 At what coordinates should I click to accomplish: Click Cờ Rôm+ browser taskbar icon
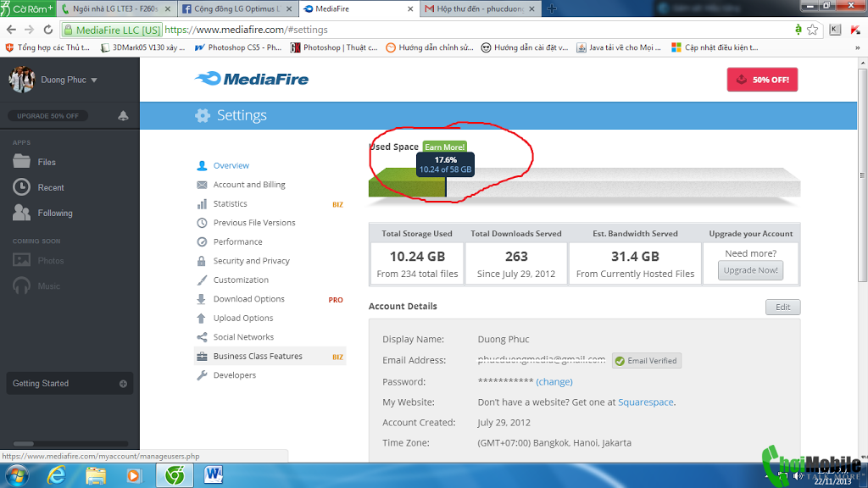tap(175, 476)
